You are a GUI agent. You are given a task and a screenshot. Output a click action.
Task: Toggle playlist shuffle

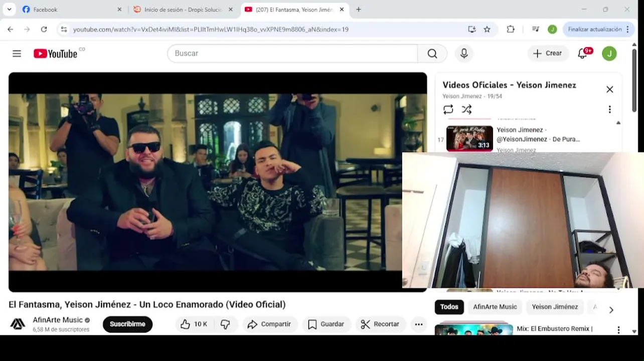pos(467,109)
